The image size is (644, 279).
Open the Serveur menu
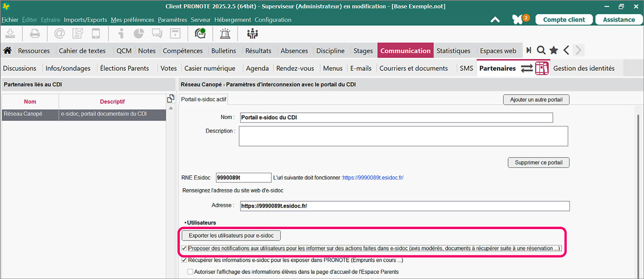click(x=201, y=19)
